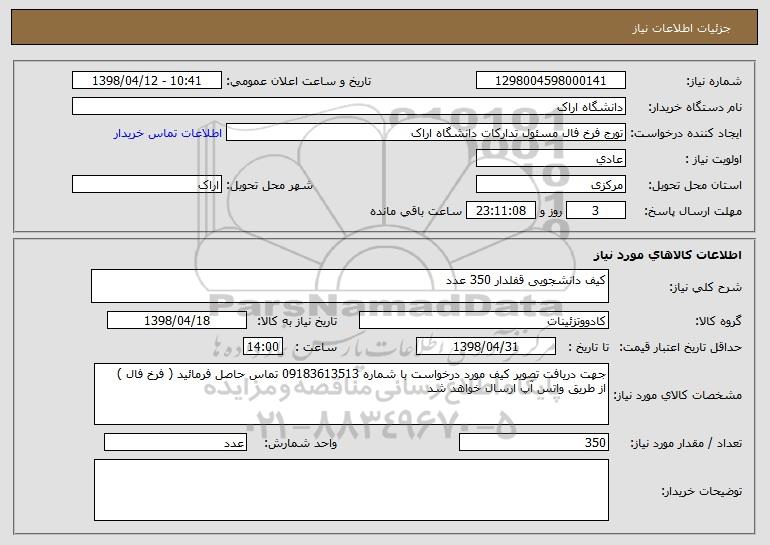Select the goods group field کادووتزئینات
The height and width of the screenshot is (545, 770).
point(484,321)
